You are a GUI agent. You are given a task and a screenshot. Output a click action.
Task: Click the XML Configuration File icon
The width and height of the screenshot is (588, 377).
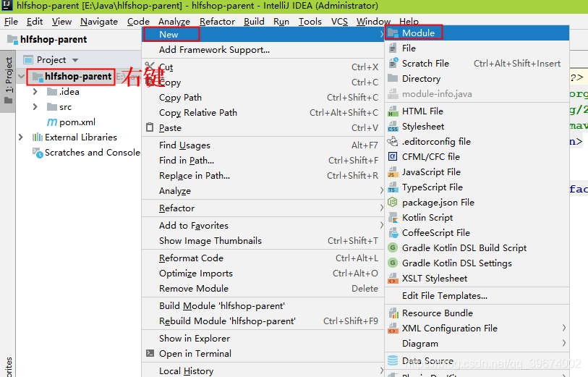pyautogui.click(x=393, y=329)
